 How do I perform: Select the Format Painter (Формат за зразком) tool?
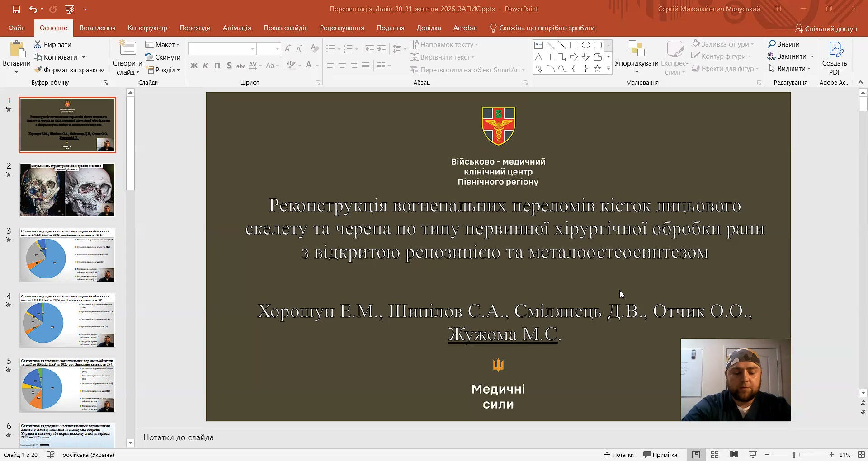pyautogui.click(x=70, y=70)
